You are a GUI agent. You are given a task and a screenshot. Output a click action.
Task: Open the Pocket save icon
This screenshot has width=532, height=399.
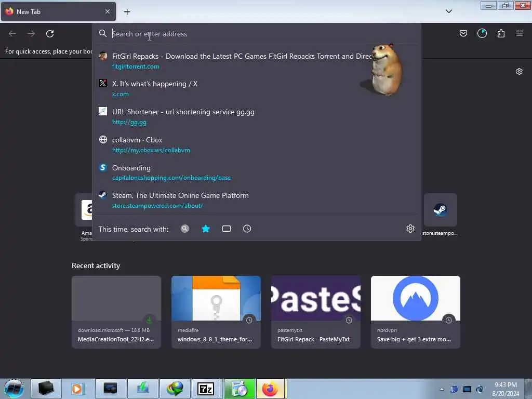(463, 33)
